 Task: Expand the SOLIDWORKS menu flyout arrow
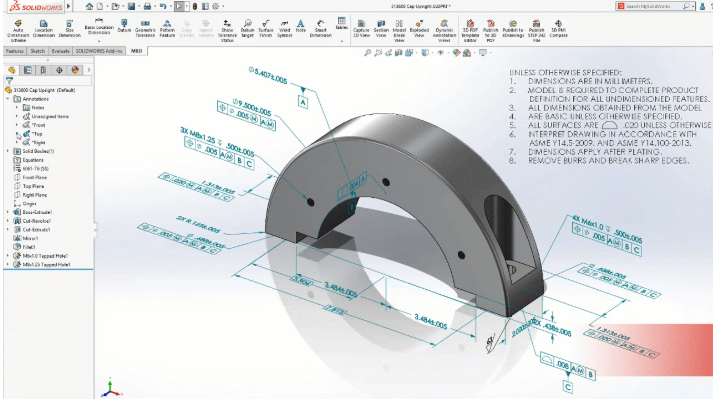69,6
